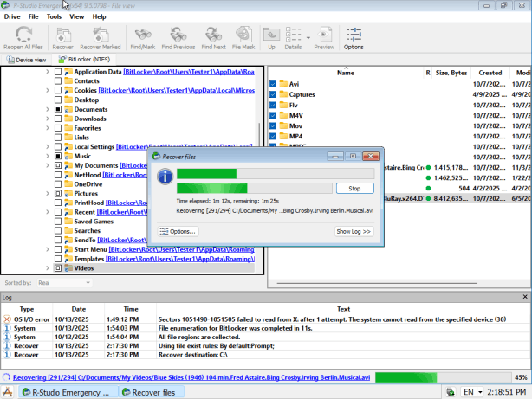
Task: Check the Contacts folder checkbox
Action: click(x=58, y=81)
